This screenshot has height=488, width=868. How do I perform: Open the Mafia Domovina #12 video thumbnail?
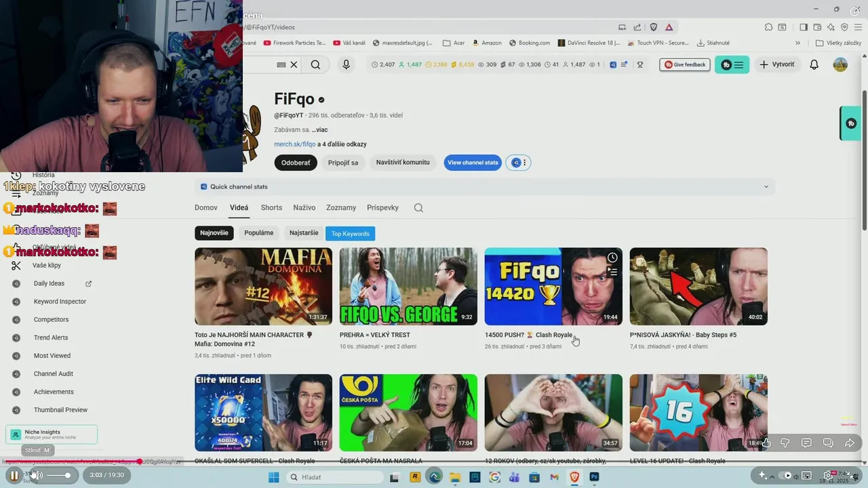coord(263,286)
